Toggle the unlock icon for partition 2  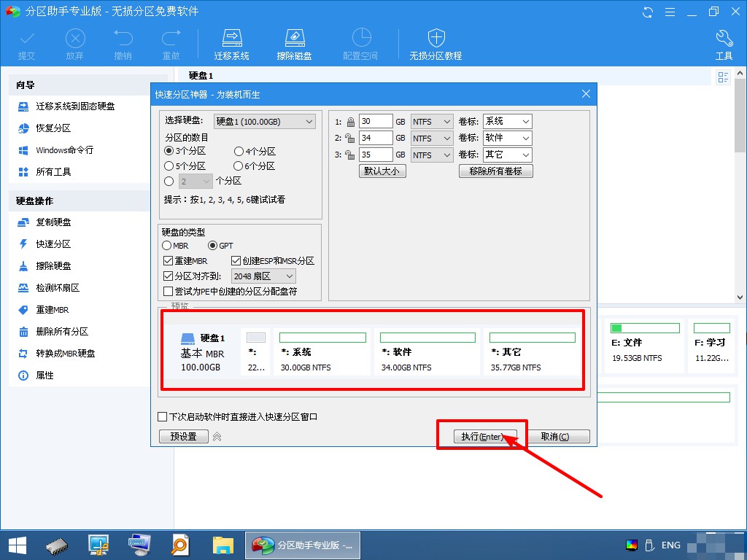tap(350, 138)
